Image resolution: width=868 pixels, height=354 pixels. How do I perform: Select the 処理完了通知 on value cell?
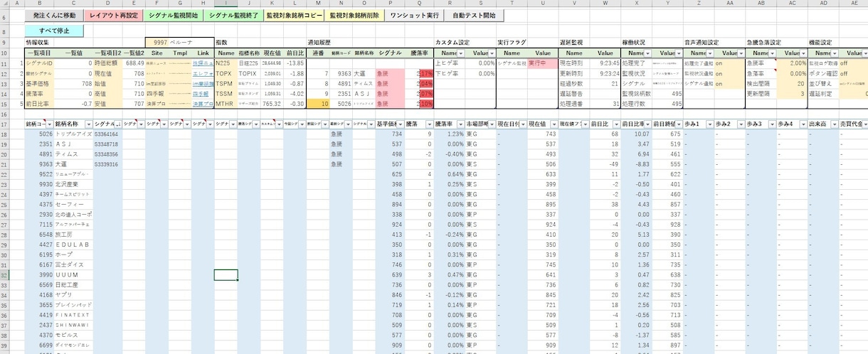pos(730,63)
